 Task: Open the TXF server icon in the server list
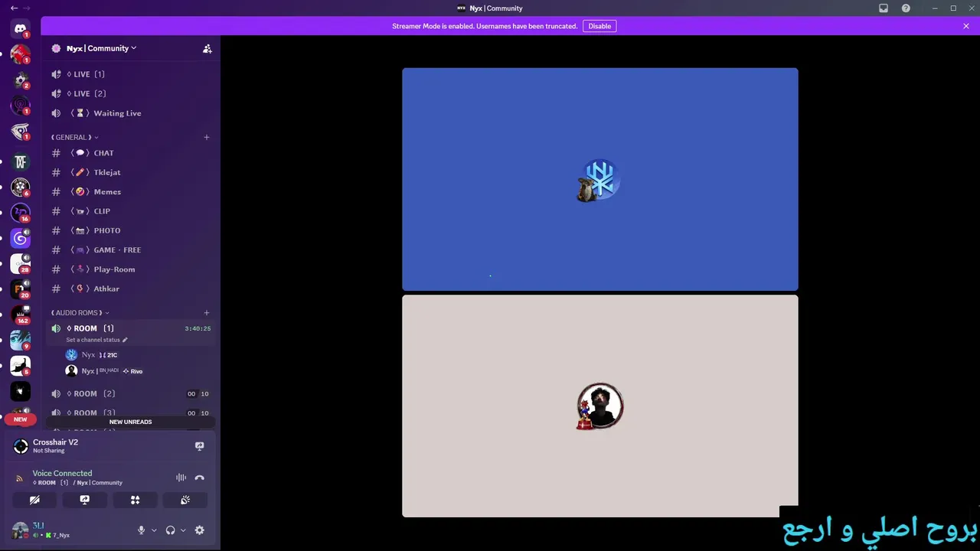point(21,161)
